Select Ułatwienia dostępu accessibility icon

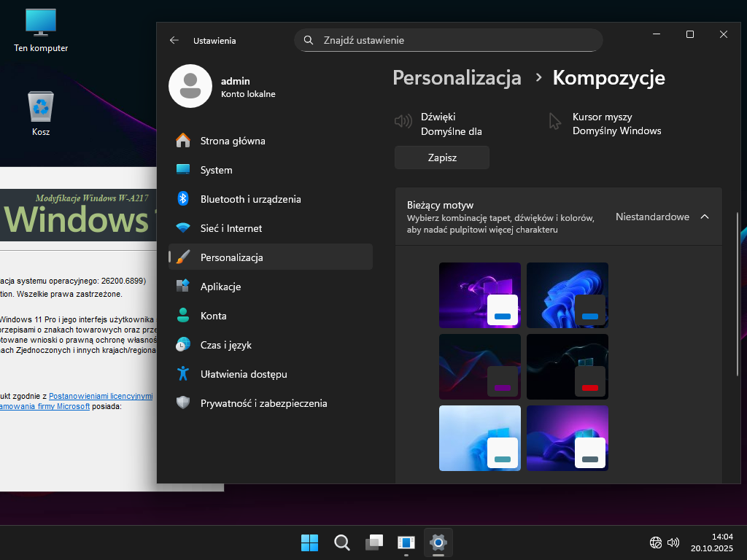[183, 374]
